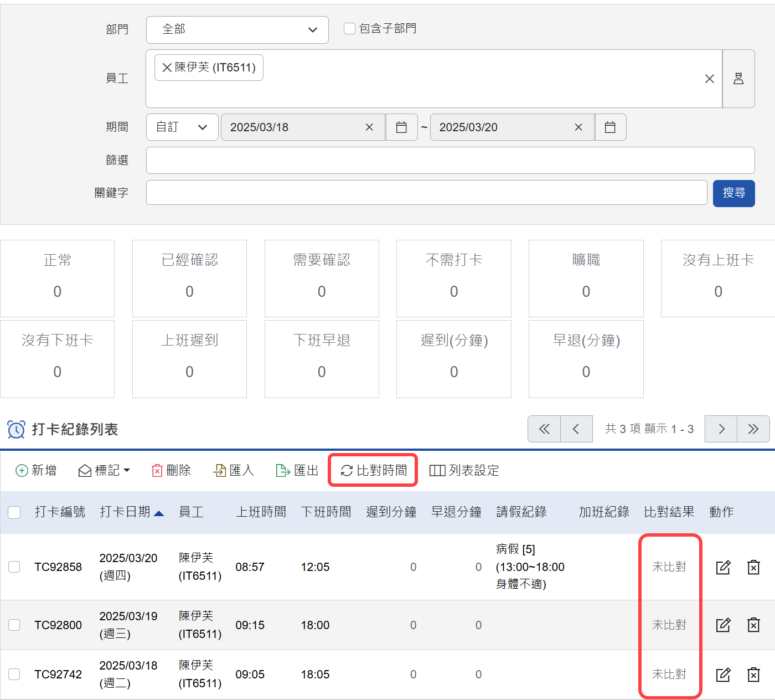Edit punch record TC92858
Screen dimensions: 775x700
click(724, 567)
